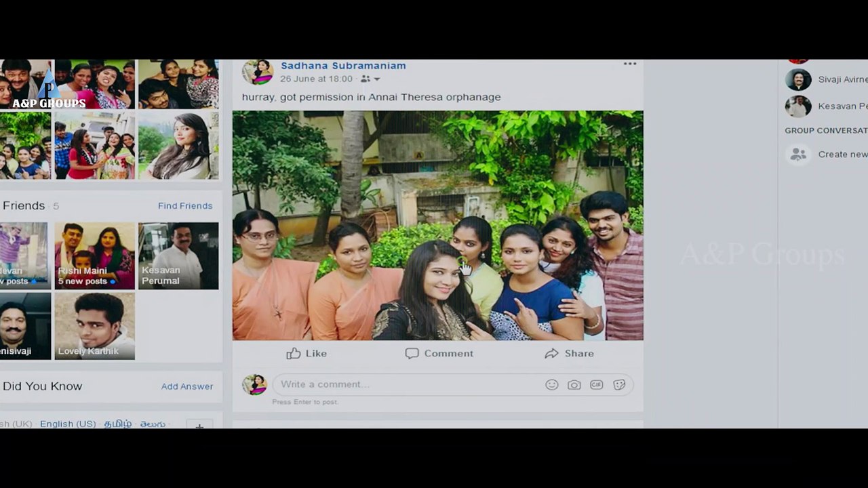Image resolution: width=868 pixels, height=488 pixels.
Task: Attach a photo using the camera icon
Action: tap(574, 384)
